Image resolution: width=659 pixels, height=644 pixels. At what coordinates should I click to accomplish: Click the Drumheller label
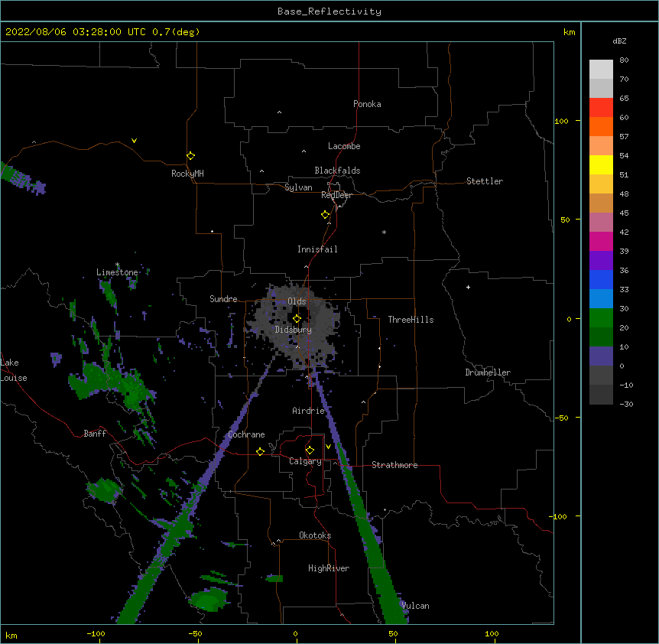[488, 372]
